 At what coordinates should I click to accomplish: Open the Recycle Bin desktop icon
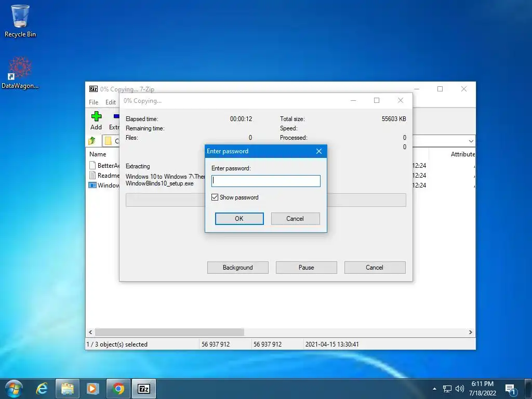(x=20, y=21)
